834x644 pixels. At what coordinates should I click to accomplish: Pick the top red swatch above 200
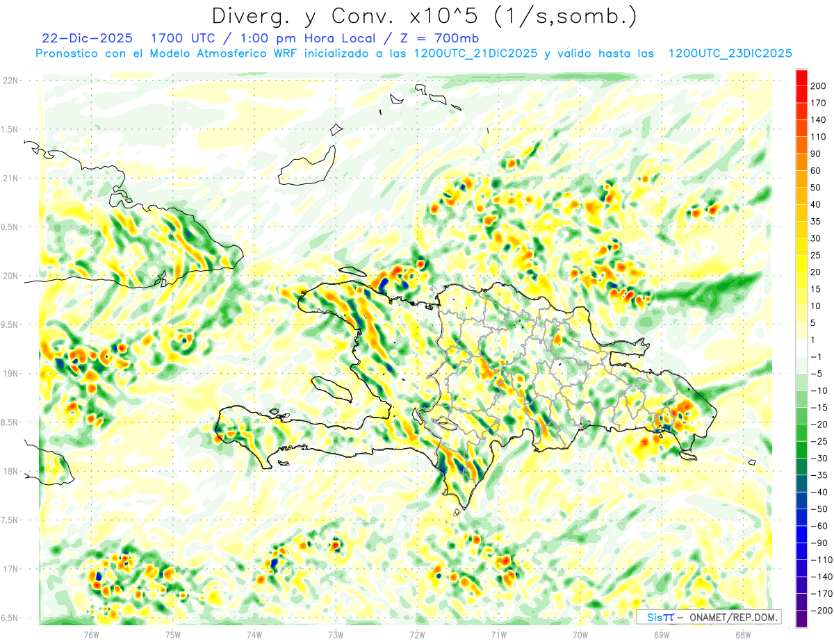tap(801, 78)
